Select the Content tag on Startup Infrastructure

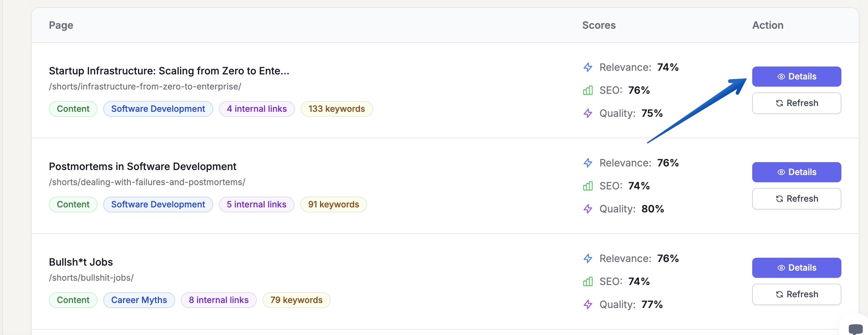point(73,109)
